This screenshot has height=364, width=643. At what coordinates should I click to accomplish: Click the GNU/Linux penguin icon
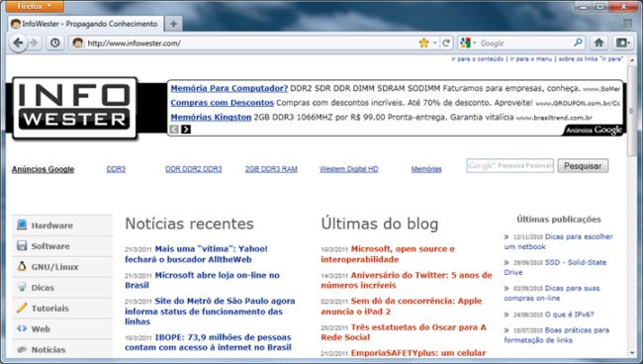coord(22,266)
